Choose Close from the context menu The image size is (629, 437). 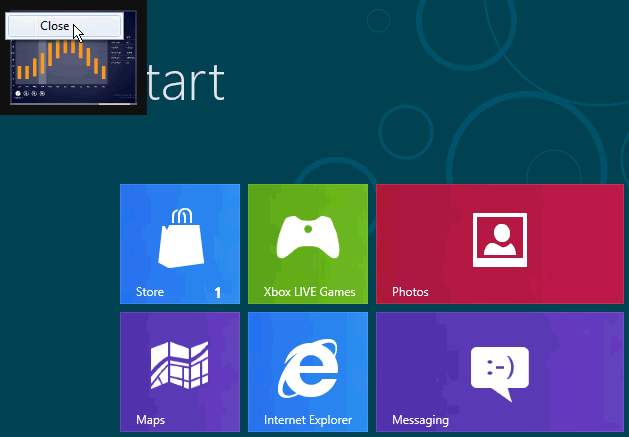[64, 26]
